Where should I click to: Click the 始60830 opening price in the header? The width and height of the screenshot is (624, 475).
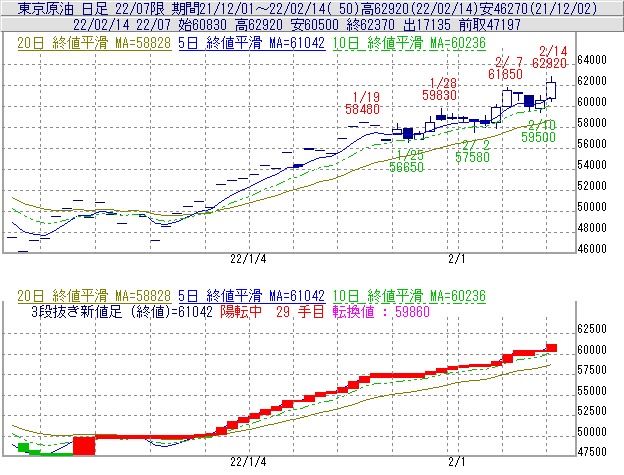point(202,25)
